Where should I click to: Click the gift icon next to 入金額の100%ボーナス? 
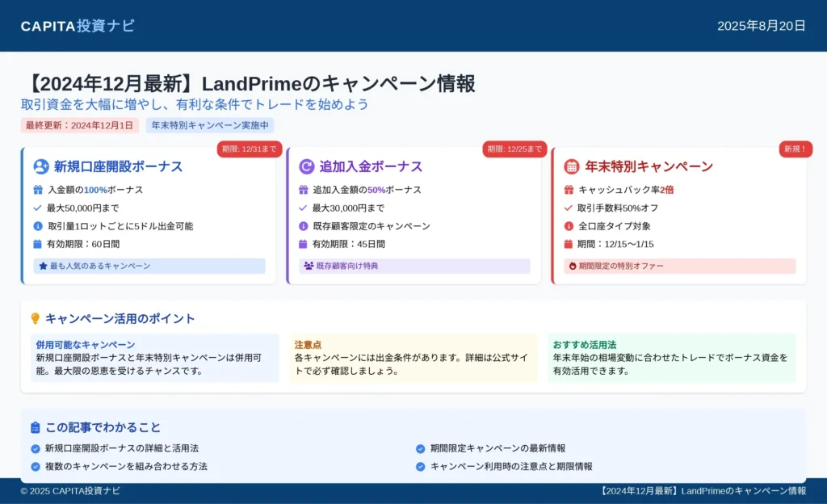point(38,190)
